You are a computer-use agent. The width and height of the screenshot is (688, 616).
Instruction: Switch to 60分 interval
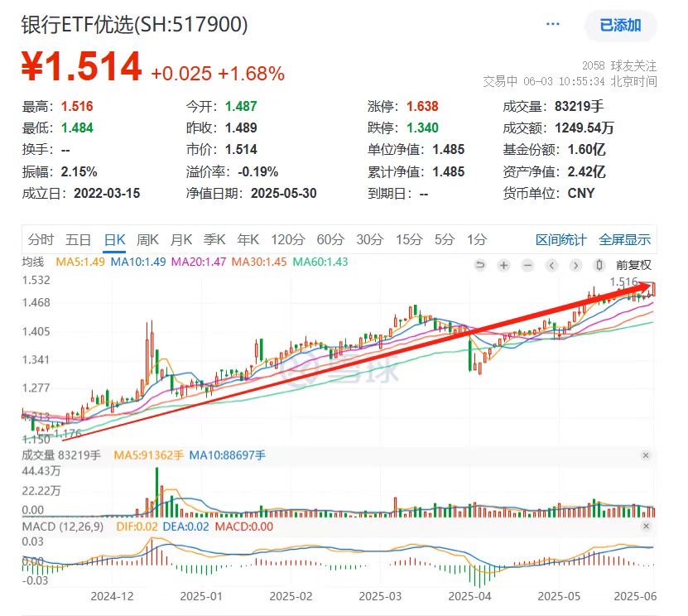point(330,239)
